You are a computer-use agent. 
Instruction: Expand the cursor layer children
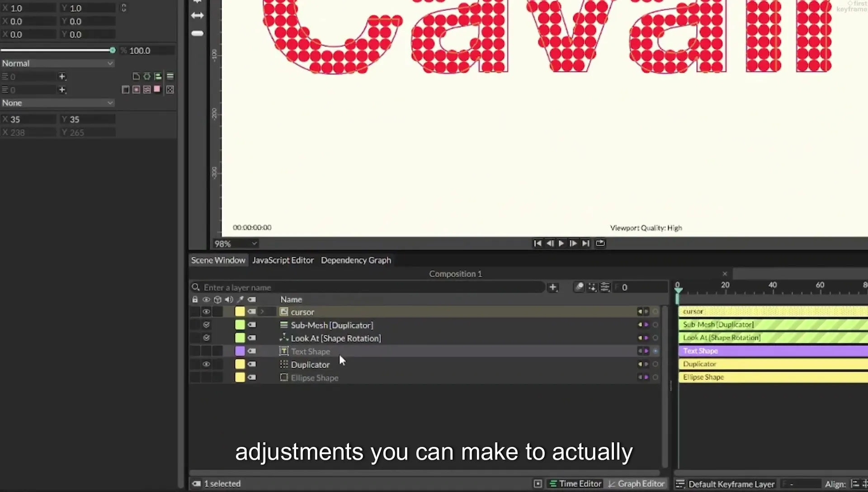262,312
